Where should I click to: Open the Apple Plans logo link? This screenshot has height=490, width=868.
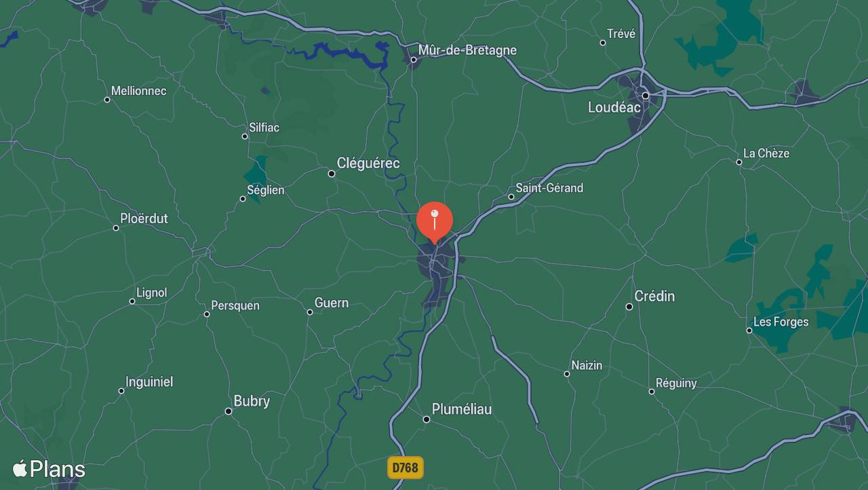pos(49,469)
